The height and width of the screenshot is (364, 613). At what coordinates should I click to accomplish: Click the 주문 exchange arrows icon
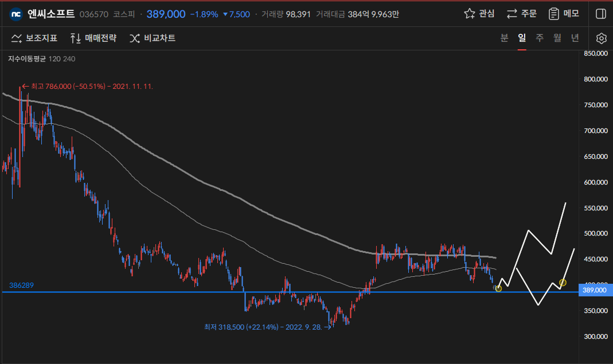tap(512, 14)
